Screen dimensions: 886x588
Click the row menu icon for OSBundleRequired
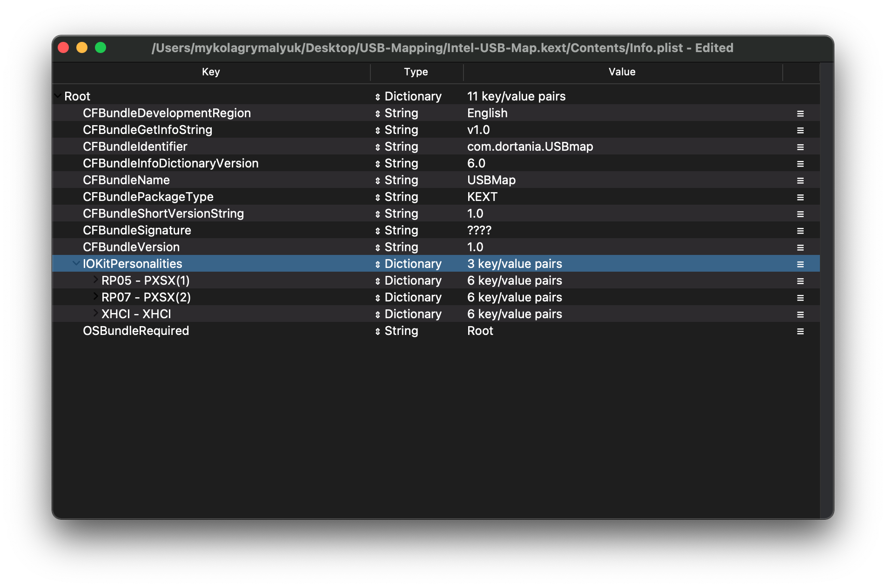point(800,331)
